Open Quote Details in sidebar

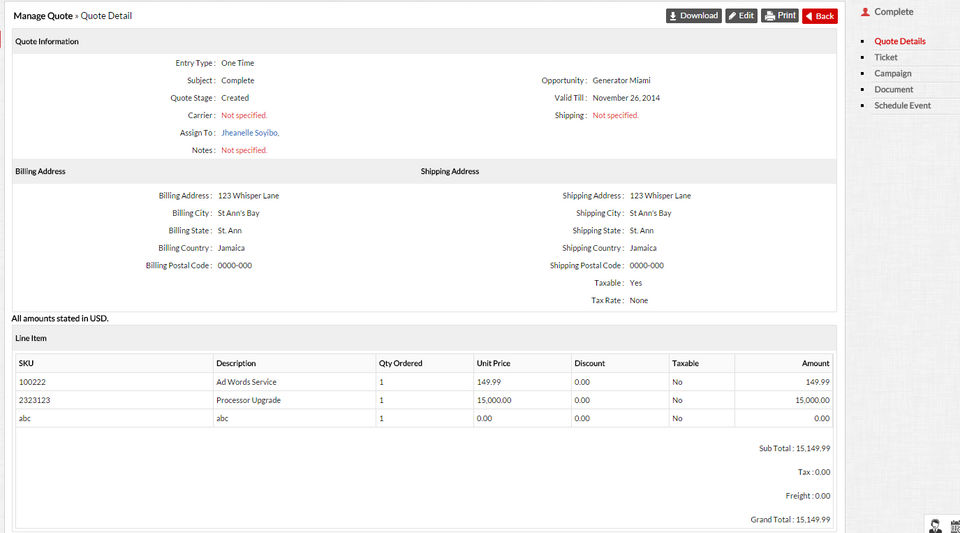899,41
